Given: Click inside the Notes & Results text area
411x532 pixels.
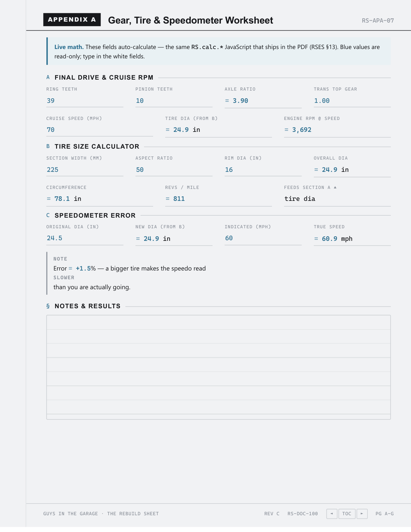Looking at the screenshot, I should point(219,367).
